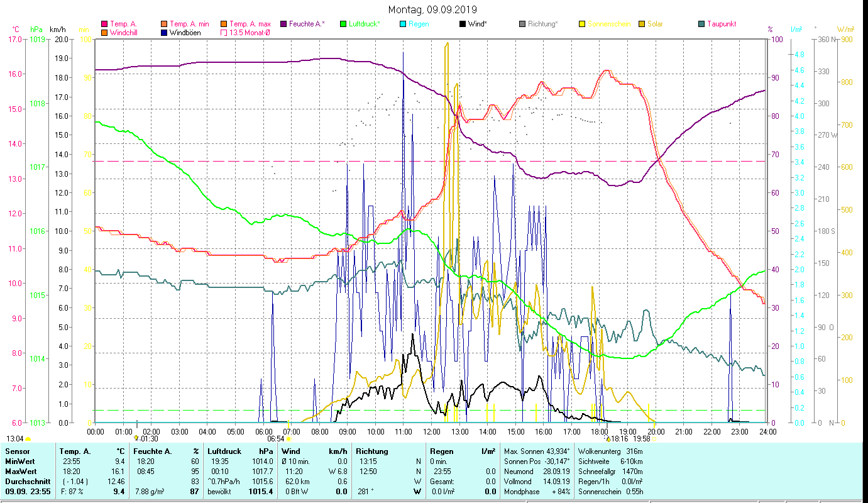Click the purple Feuchte A. legend swatch
868x503 pixels.
click(283, 24)
